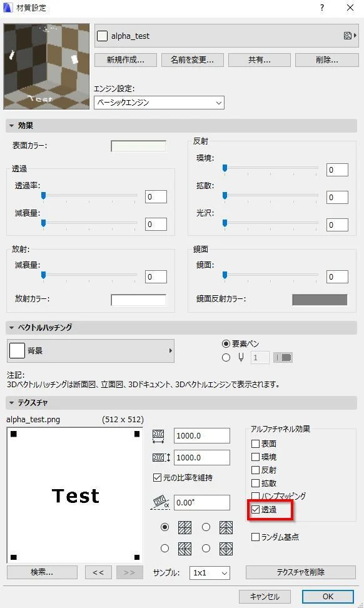Click the 放射 減衰量 slider handle
This screenshot has width=364, height=608.
pos(43,275)
